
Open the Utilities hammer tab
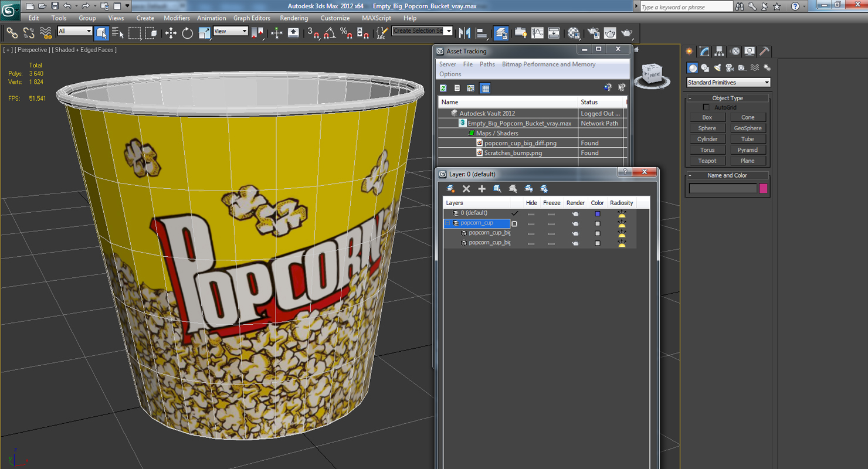[764, 52]
